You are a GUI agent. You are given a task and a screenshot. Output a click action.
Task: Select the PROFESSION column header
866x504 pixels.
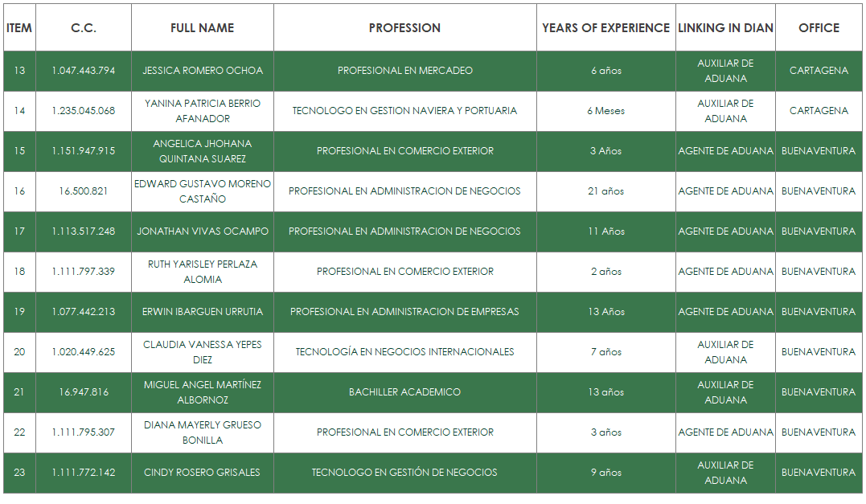coord(404,27)
